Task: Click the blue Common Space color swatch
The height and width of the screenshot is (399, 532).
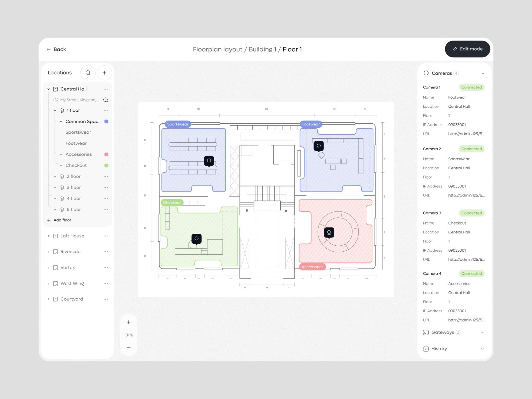Action: (x=106, y=122)
